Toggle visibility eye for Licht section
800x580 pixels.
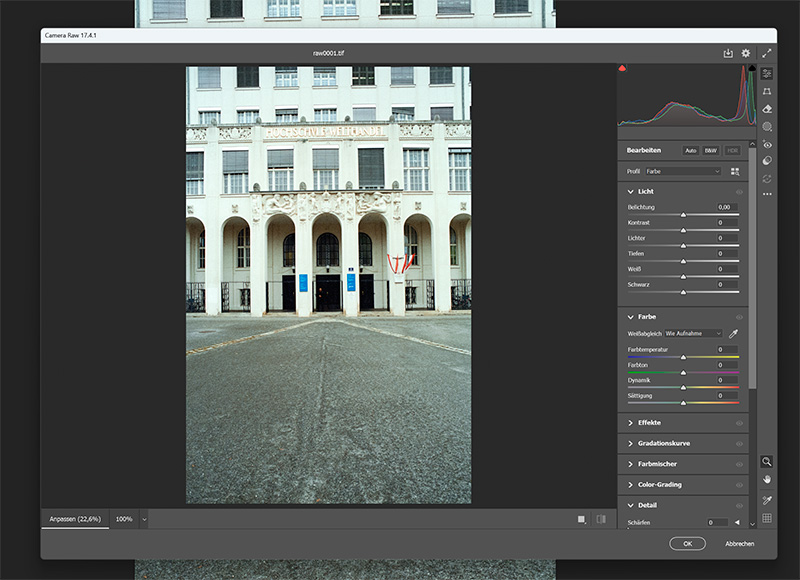(739, 192)
